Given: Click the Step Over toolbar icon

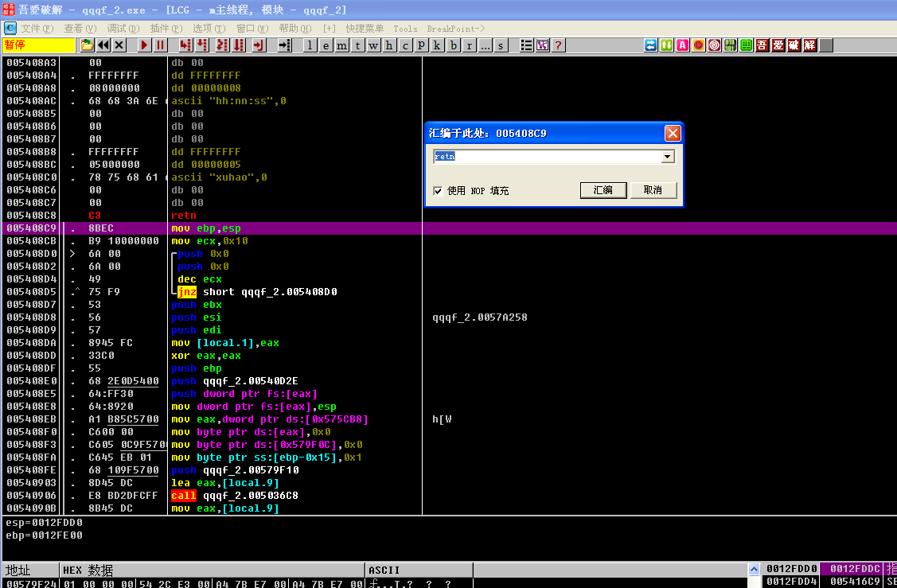Looking at the screenshot, I should coord(202,45).
